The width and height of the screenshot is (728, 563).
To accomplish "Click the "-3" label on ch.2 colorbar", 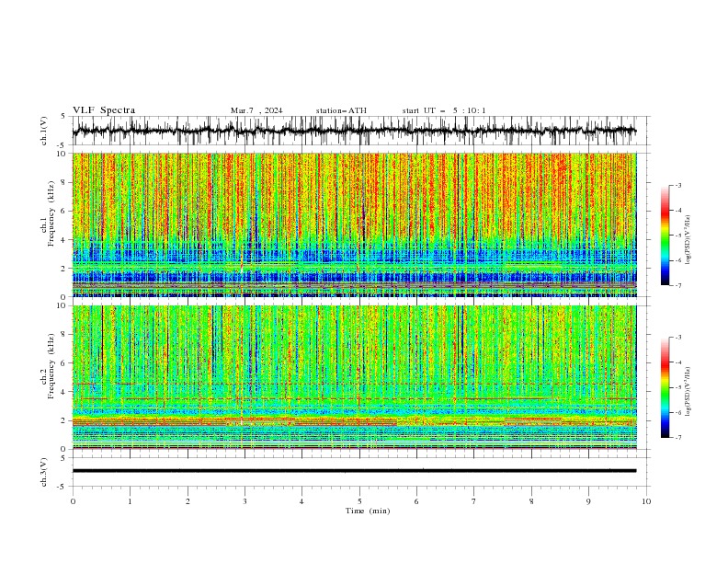I will click(x=678, y=338).
